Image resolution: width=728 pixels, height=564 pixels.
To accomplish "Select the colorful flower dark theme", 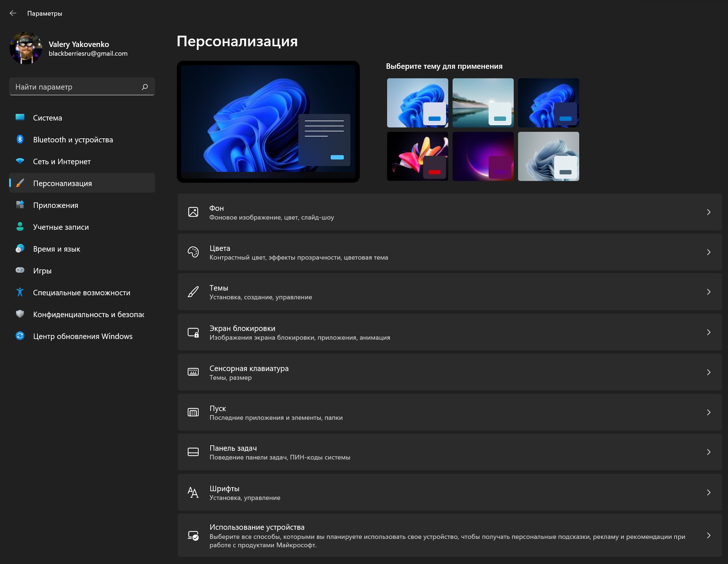I will 418,156.
